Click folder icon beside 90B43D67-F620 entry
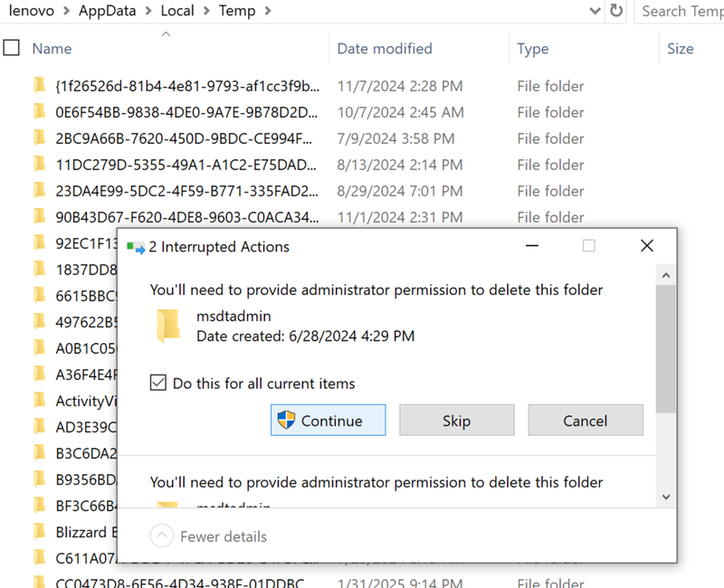 pos(40,216)
